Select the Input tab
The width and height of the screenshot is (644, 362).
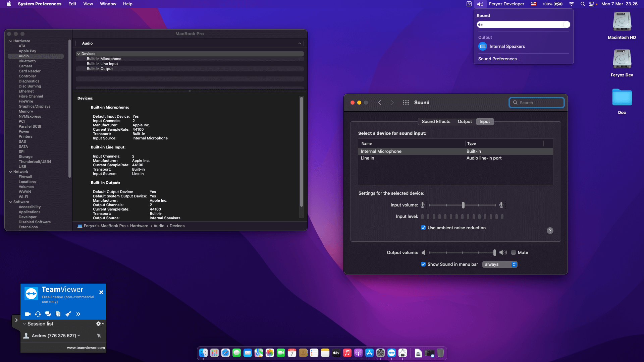(485, 122)
